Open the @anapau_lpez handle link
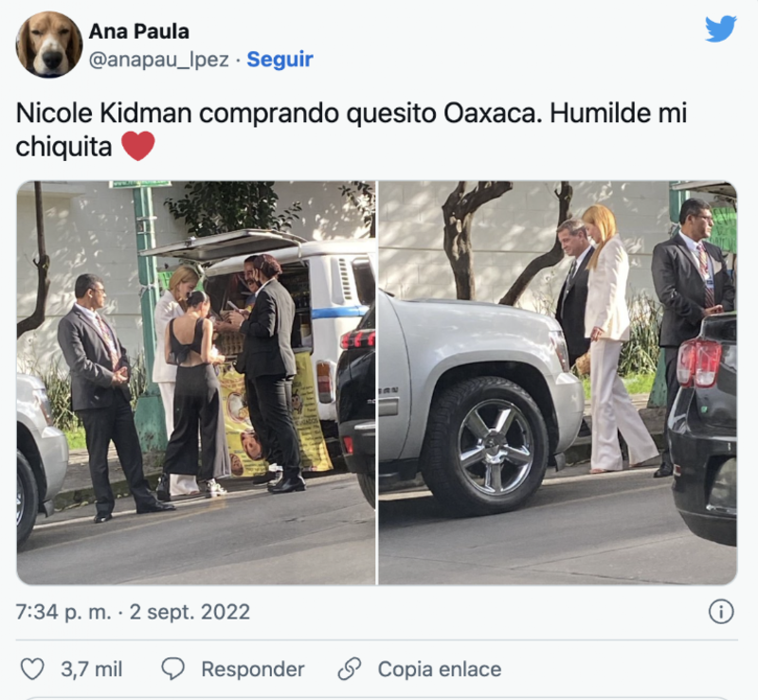 [159, 60]
